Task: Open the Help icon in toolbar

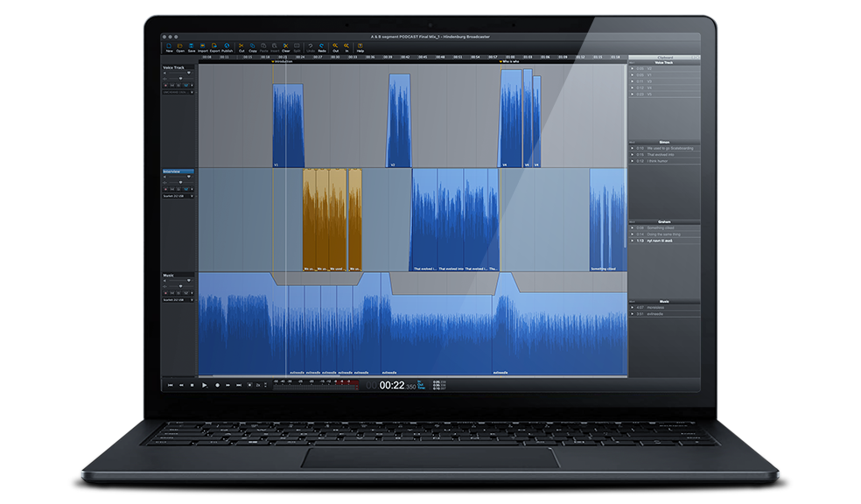Action: (360, 46)
